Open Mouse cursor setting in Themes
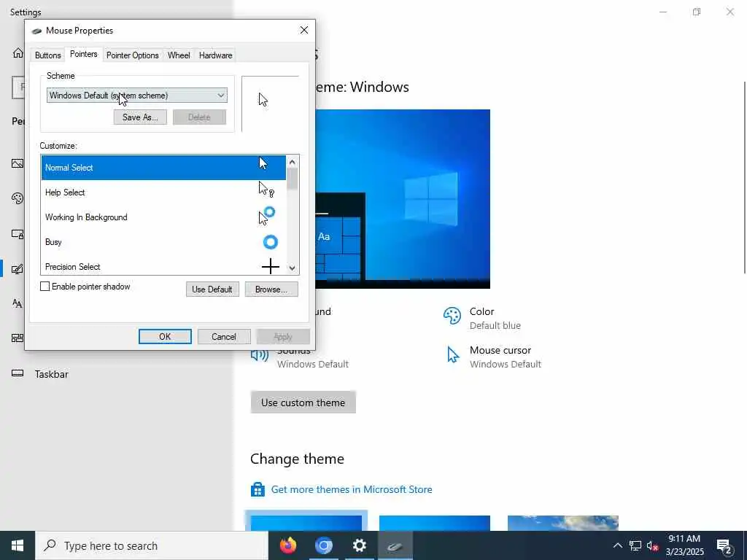 (x=494, y=357)
